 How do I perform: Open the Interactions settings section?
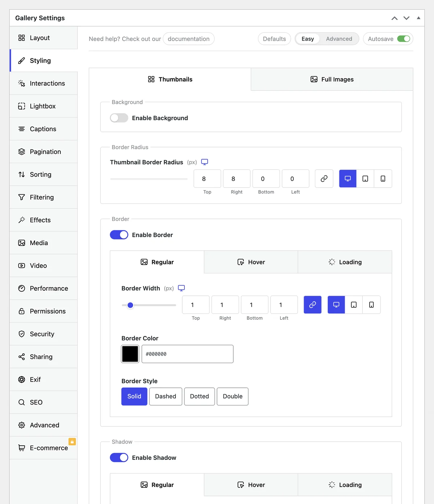pos(43,83)
